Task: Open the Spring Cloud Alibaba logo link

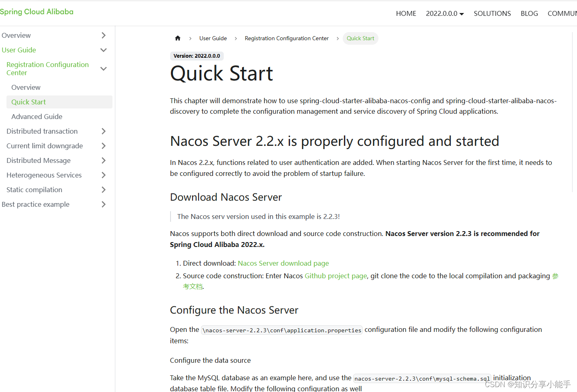Action: tap(37, 12)
